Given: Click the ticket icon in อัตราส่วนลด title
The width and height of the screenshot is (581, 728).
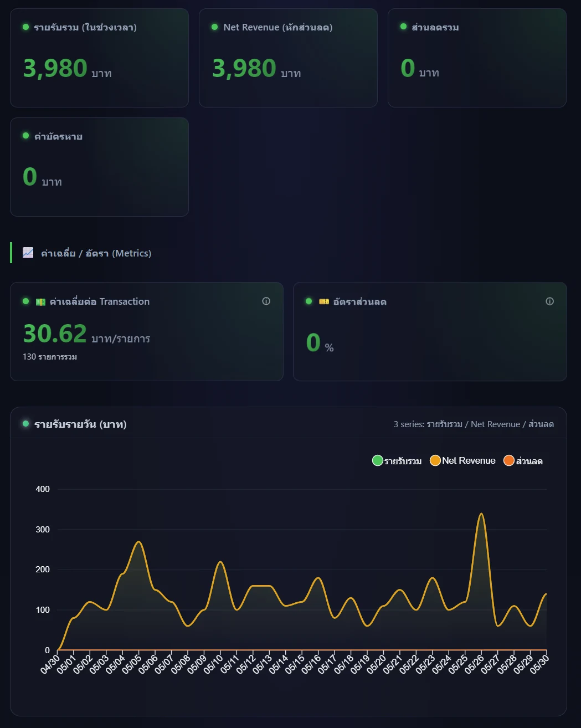Looking at the screenshot, I should click(324, 302).
